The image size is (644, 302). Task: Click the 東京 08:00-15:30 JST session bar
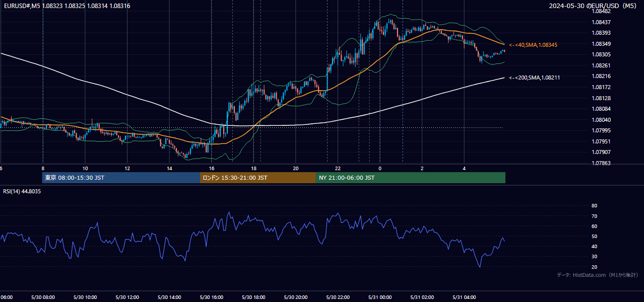pyautogui.click(x=121, y=178)
